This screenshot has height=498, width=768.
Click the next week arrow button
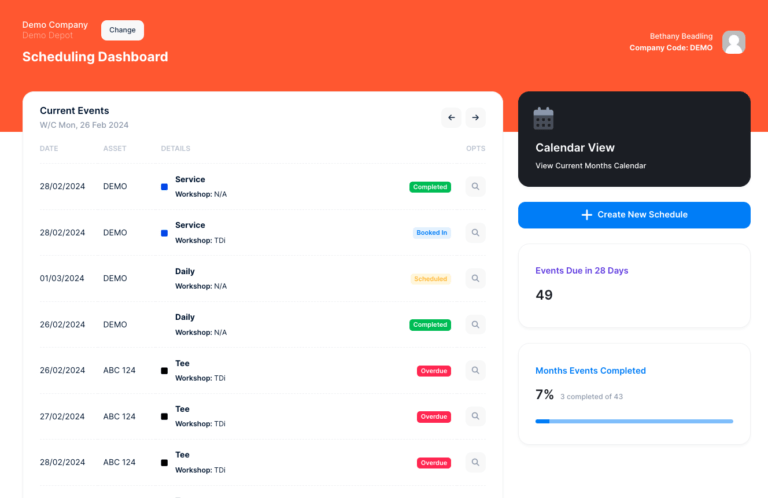tap(476, 118)
